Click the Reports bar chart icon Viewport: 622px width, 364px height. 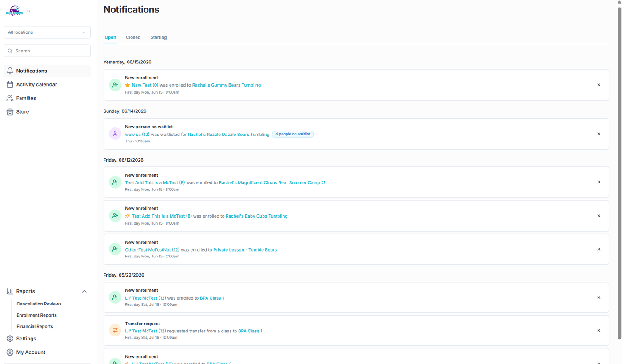(x=10, y=291)
